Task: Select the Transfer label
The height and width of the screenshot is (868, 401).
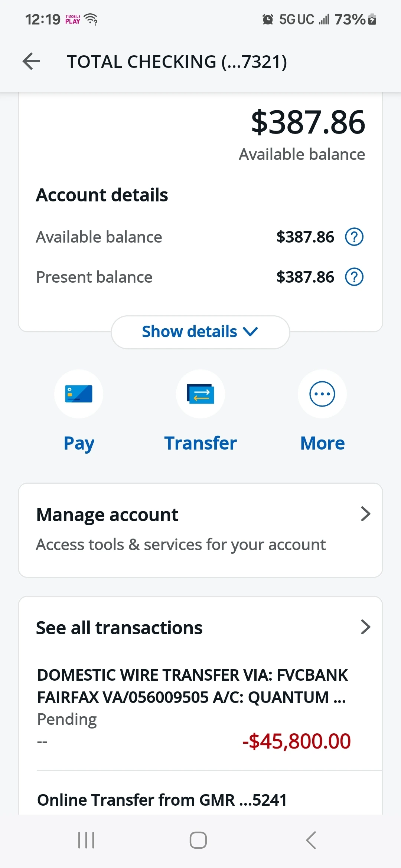Action: tap(200, 443)
